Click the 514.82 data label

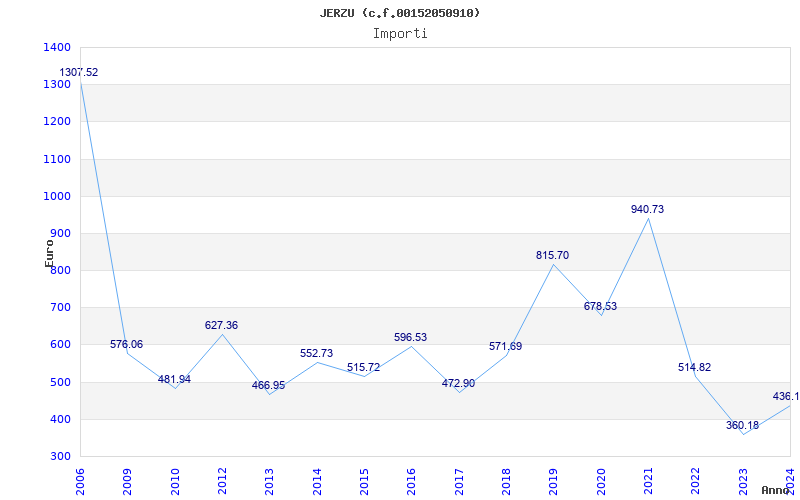(x=694, y=367)
